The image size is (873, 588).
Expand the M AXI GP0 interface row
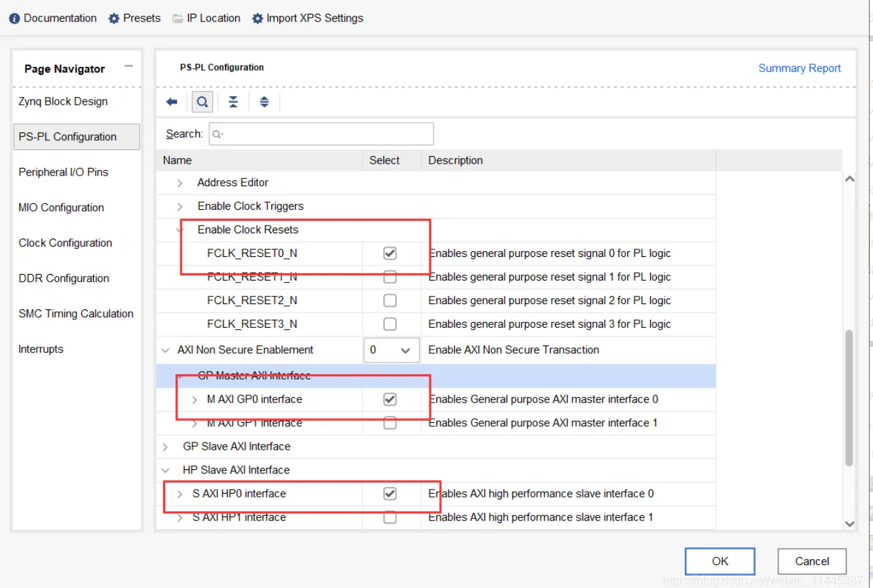point(194,399)
